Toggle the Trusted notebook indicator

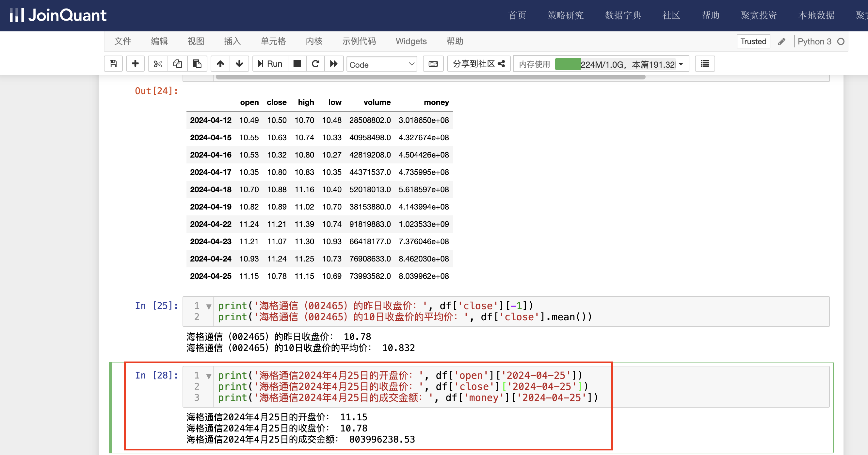[x=753, y=42]
